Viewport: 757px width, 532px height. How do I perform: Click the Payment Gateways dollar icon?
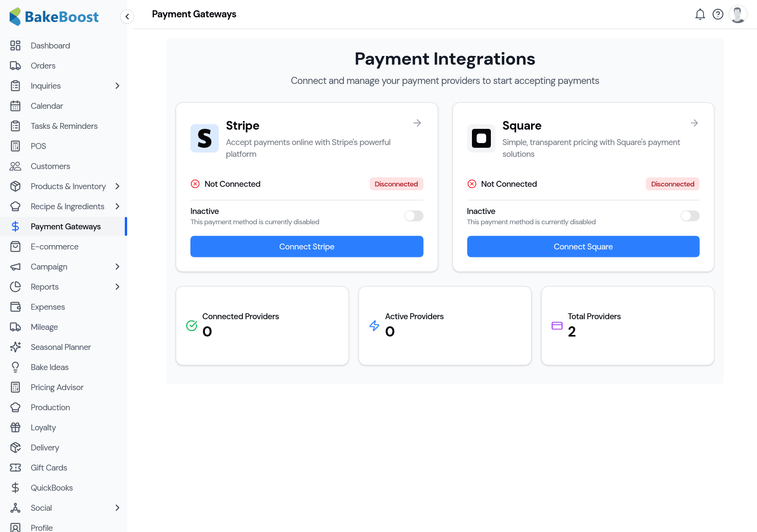coord(15,227)
